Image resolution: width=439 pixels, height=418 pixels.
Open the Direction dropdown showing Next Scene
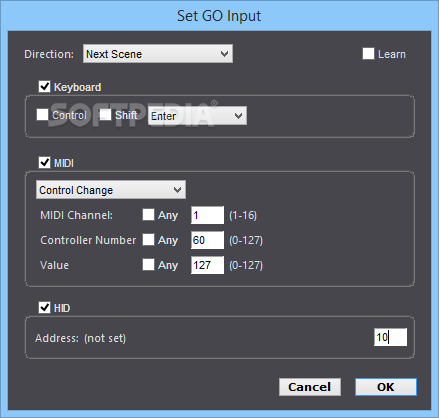click(158, 54)
